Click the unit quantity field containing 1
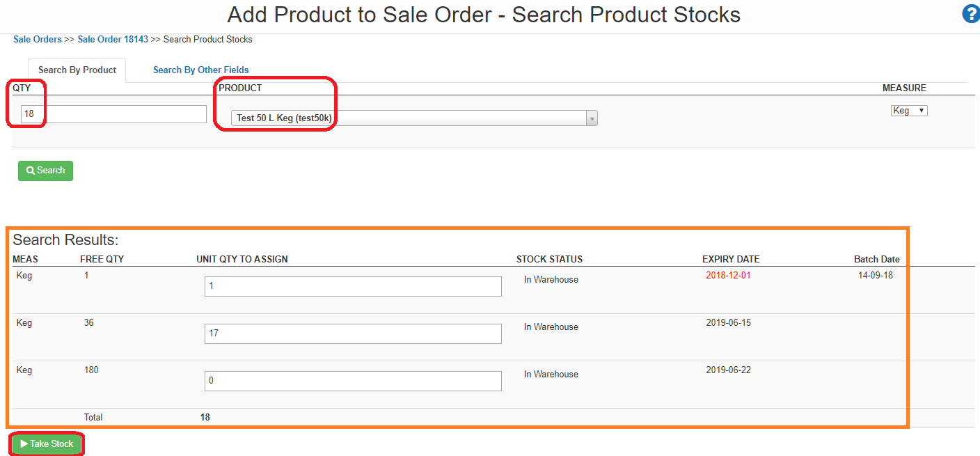 353,286
